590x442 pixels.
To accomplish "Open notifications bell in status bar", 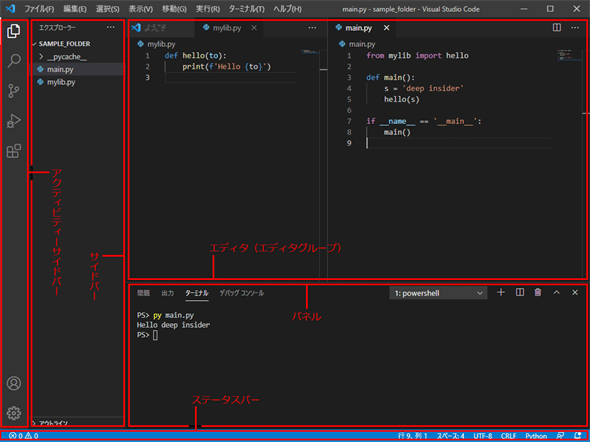I will coord(578,436).
